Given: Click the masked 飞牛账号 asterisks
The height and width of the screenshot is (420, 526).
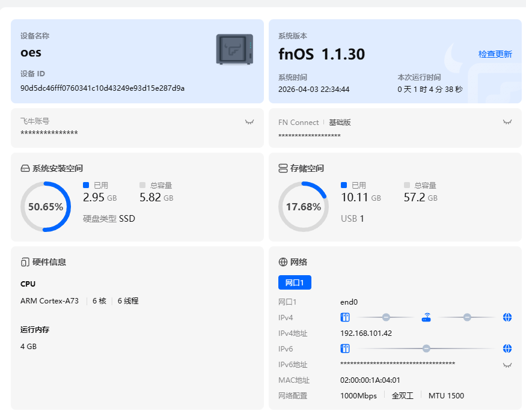Looking at the screenshot, I should (x=49, y=133).
